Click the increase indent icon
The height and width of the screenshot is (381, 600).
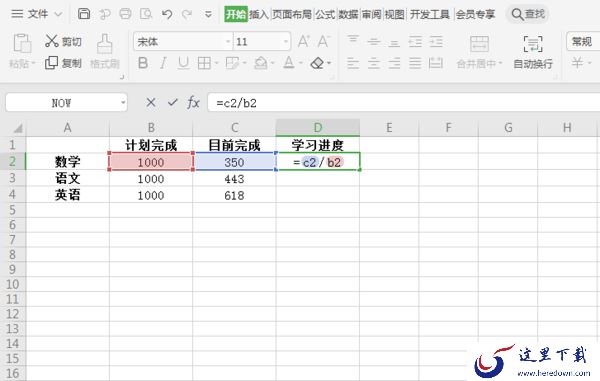pyautogui.click(x=436, y=41)
